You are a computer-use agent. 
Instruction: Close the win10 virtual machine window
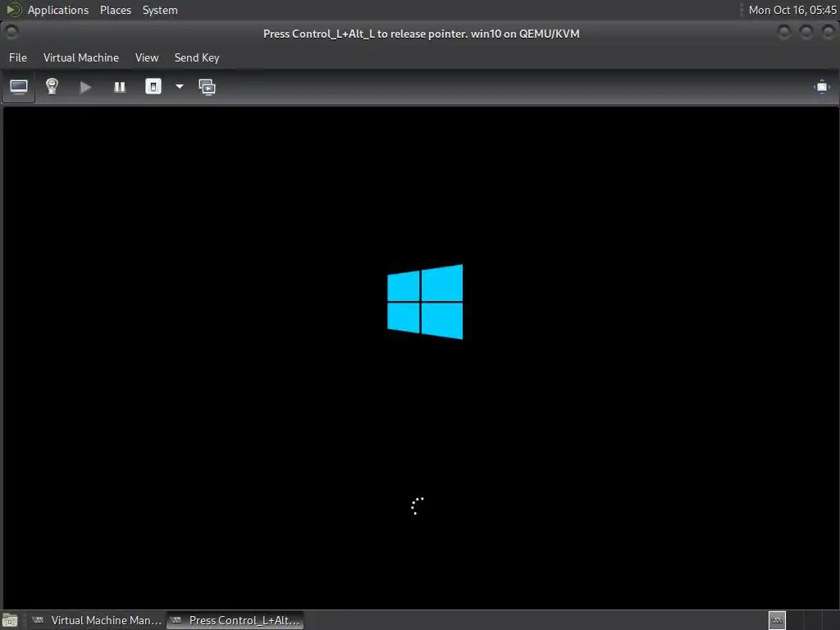point(829,33)
